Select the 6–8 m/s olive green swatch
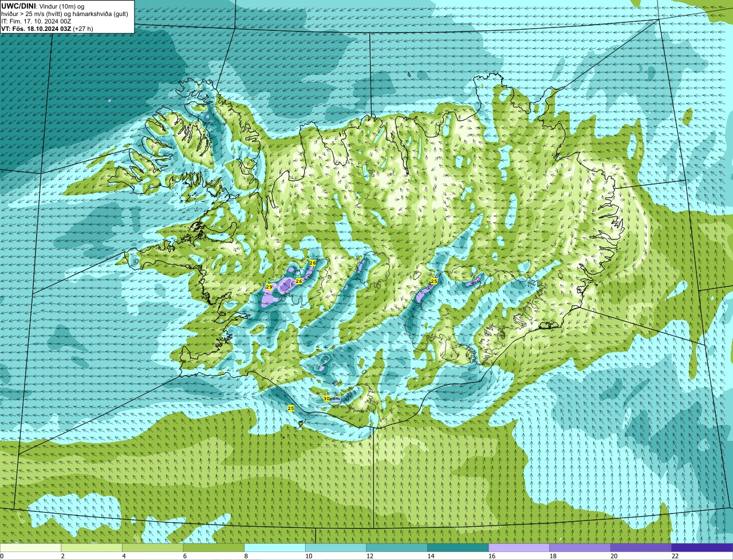The image size is (733, 560). (214, 547)
